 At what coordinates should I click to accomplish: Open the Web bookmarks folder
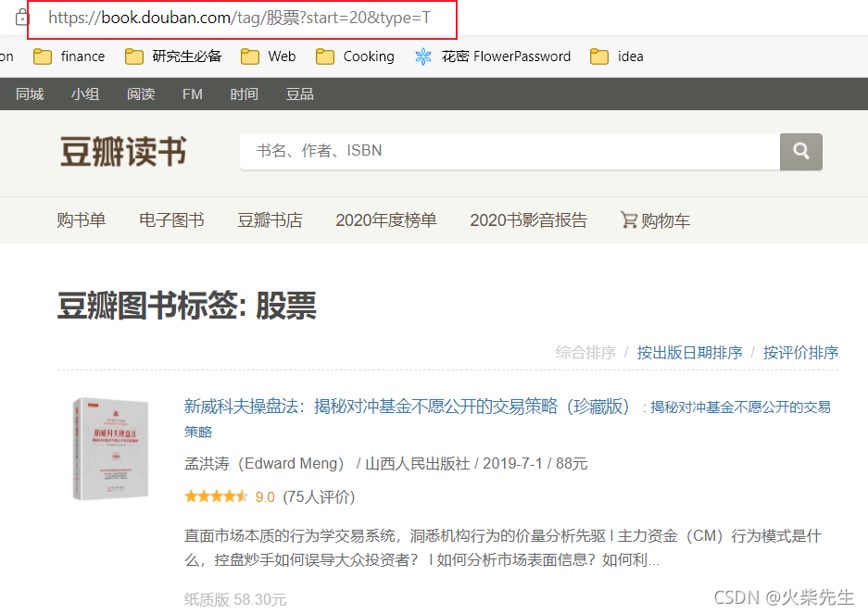coord(269,56)
